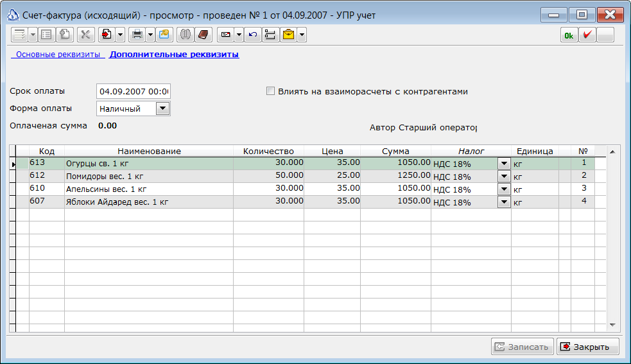Select the Дополнительные реквизиты tab
The height and width of the screenshot is (364, 631).
174,55
